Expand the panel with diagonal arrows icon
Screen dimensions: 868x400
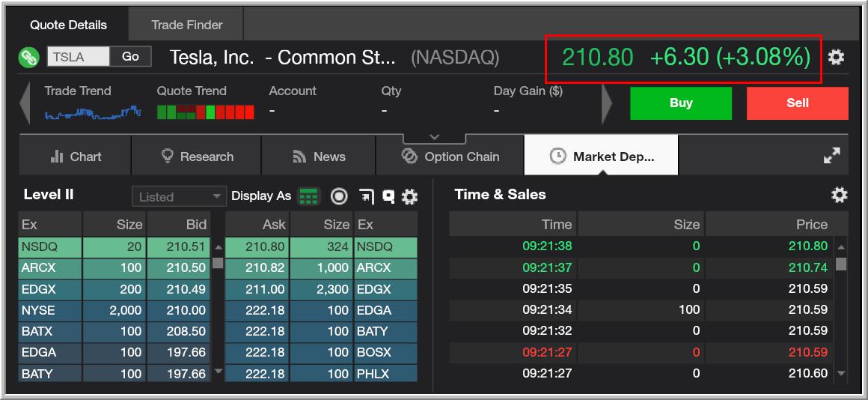[x=832, y=156]
